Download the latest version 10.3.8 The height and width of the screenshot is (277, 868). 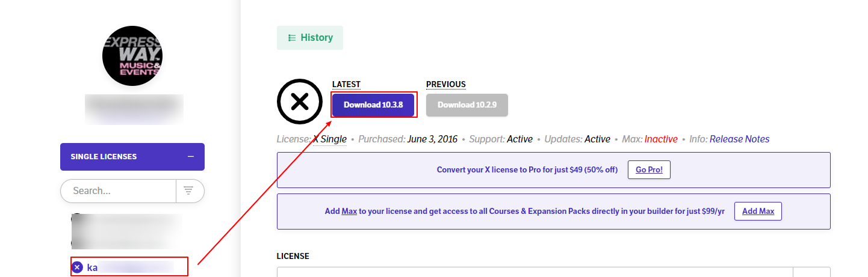[x=373, y=105]
